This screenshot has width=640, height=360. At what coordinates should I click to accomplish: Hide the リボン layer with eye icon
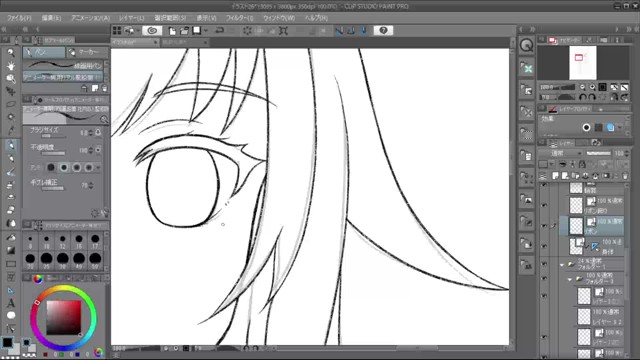coord(544,225)
